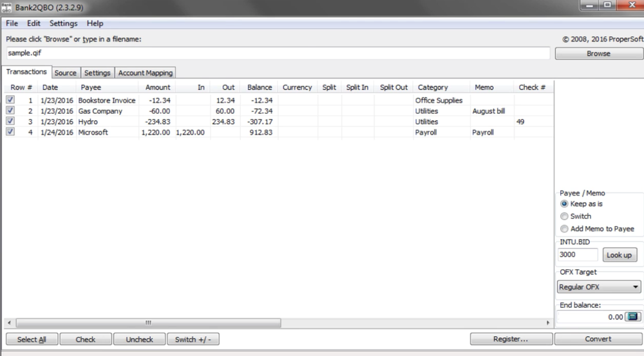
Task: Click the horizontal scrollbar thumb
Action: coord(148,323)
